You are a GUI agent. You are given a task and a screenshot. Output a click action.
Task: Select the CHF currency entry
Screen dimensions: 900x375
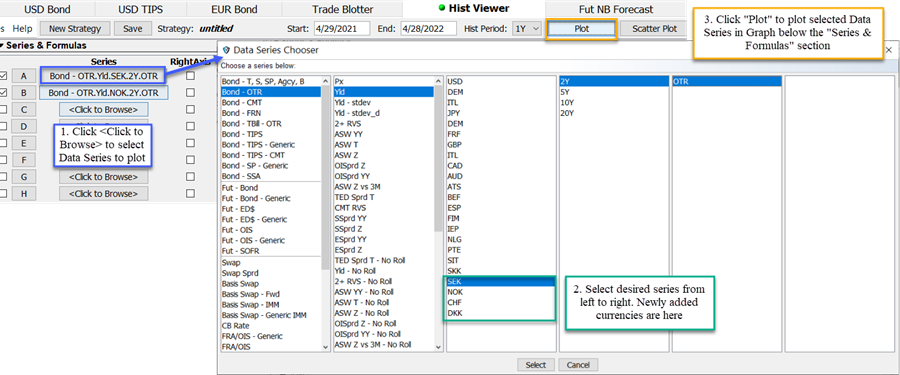point(501,303)
